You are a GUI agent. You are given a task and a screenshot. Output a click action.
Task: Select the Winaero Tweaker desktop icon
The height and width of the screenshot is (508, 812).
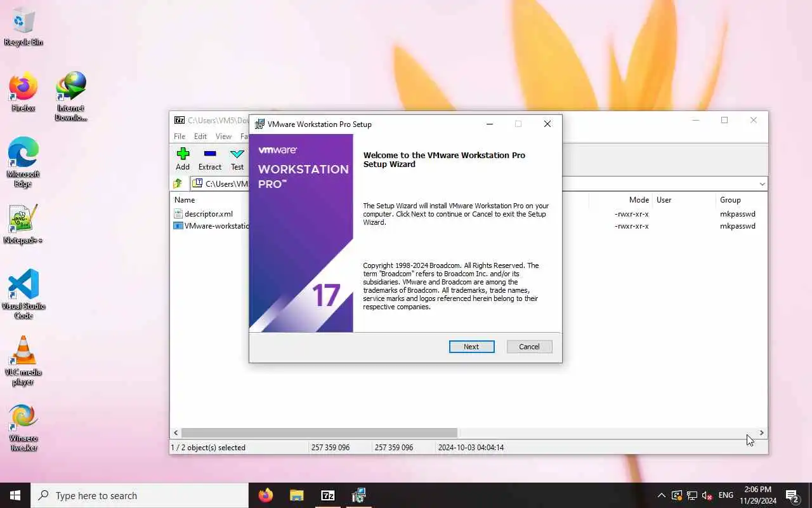coord(23,427)
